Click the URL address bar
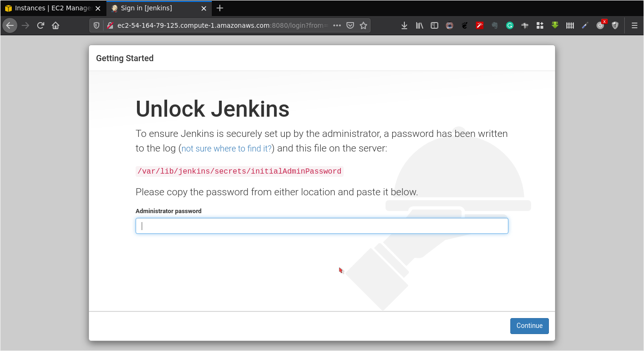The image size is (644, 351). [221, 25]
